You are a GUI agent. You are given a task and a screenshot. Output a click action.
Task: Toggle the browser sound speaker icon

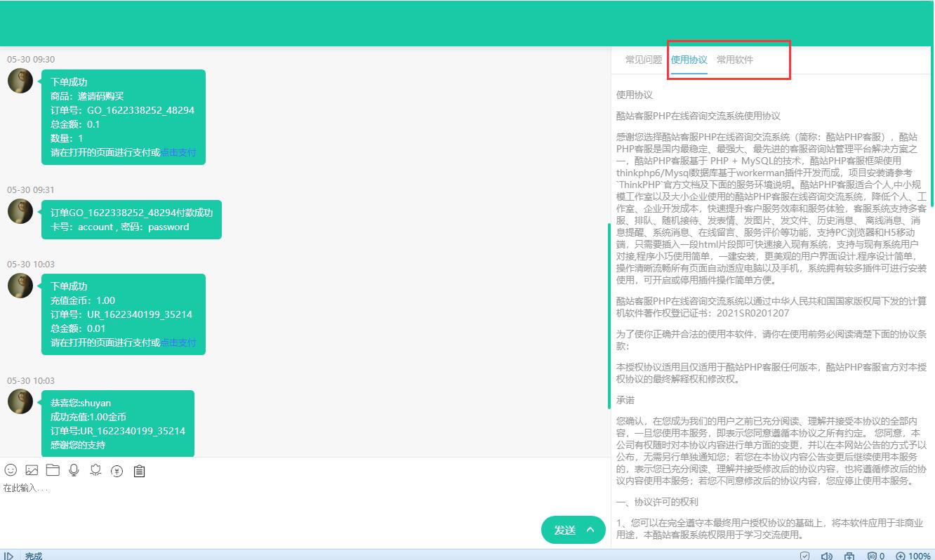click(827, 556)
